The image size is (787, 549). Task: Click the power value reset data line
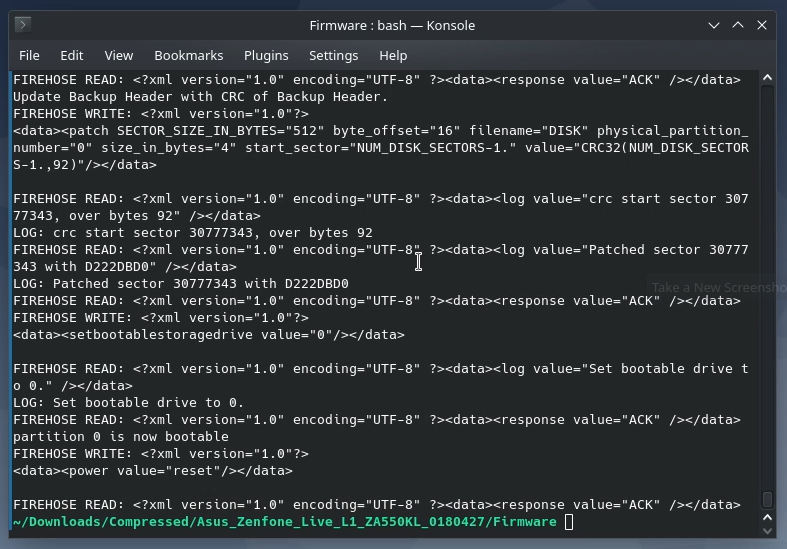153,471
